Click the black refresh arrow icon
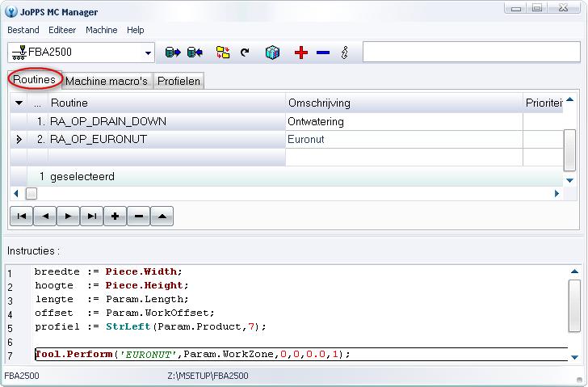The width and height of the screenshot is (588, 387). point(245,53)
